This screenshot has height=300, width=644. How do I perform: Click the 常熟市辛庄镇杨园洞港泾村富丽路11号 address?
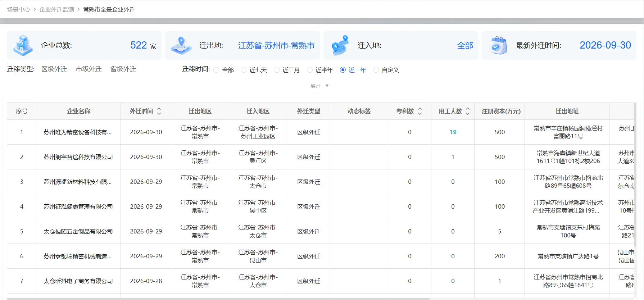pyautogui.click(x=568, y=132)
